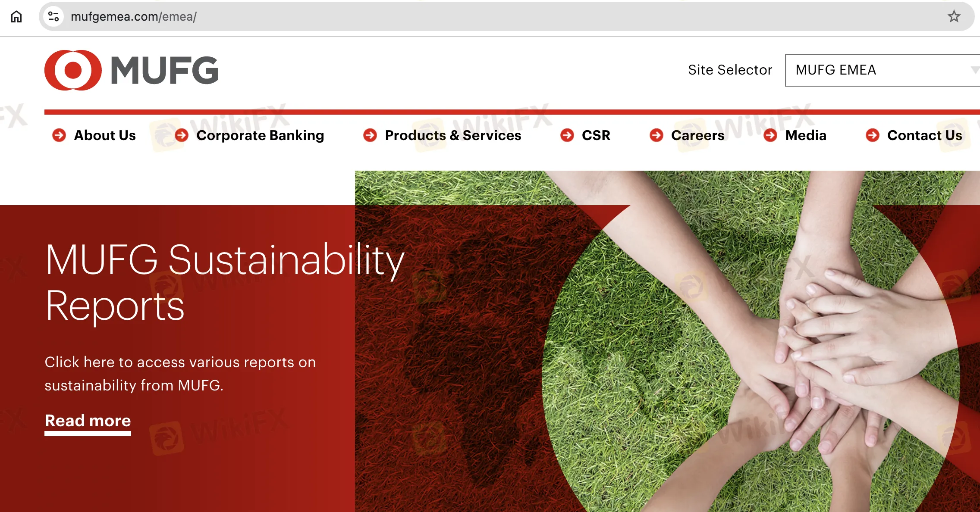Screen dimensions: 980x512
Task: Click the browser Home icon
Action: pos(16,17)
